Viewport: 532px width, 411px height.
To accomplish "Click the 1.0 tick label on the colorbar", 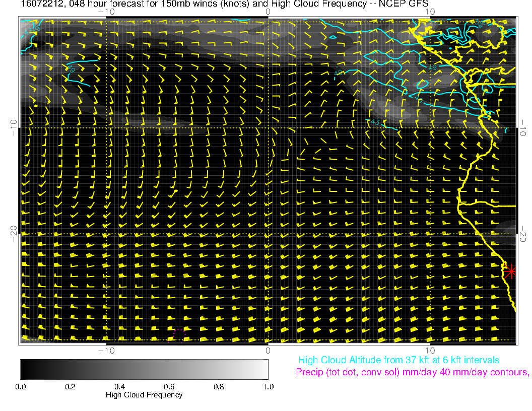I will (x=268, y=387).
